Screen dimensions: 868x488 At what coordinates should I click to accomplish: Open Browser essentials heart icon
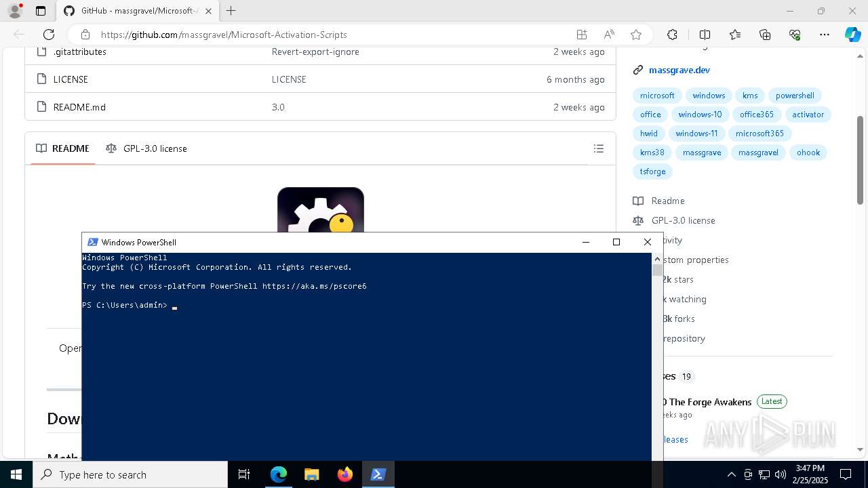pyautogui.click(x=795, y=35)
